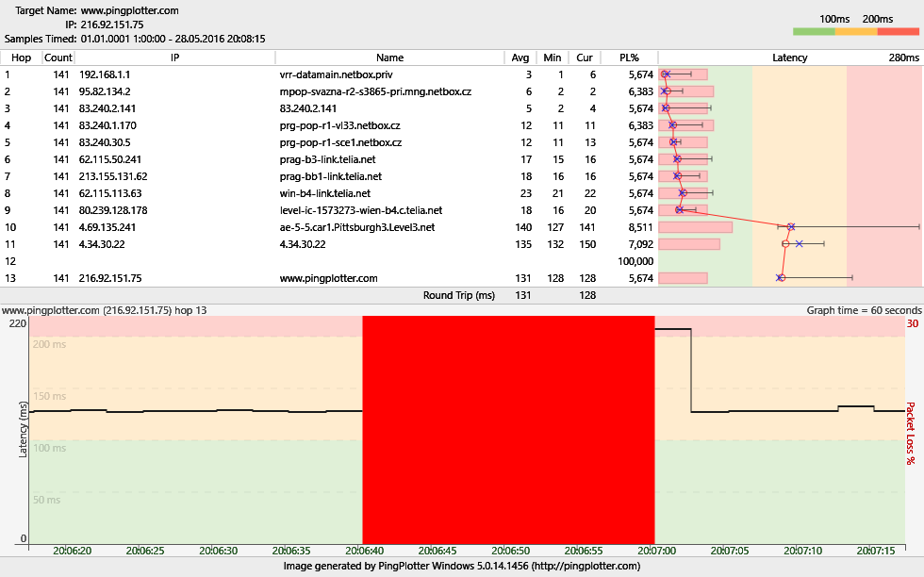Image resolution: width=924 pixels, height=577 pixels.
Task: Click the timeline title www.pingplotter.com hop 13
Action: pyautogui.click(x=105, y=310)
